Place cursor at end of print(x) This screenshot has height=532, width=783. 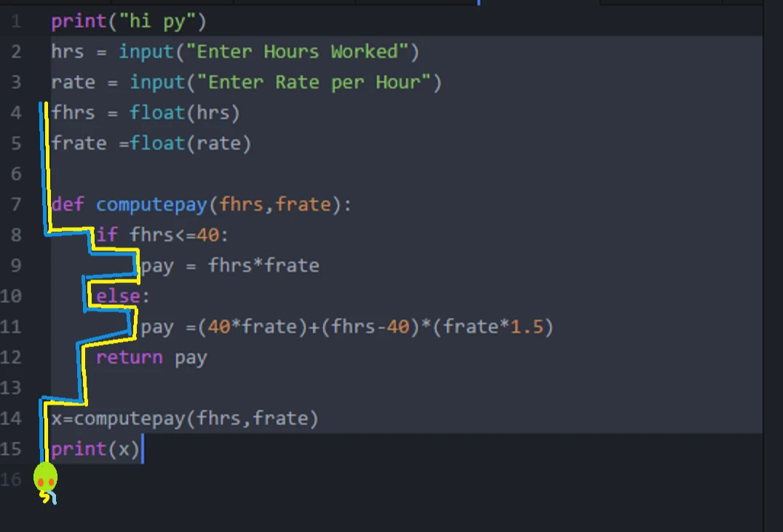point(142,449)
